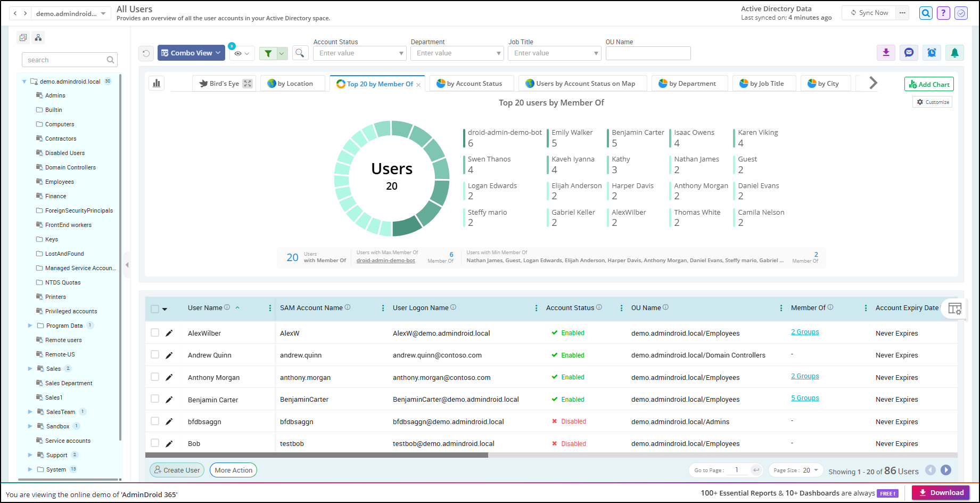Open the 5 Groups link for Benjamin Carter
This screenshot has width=980, height=503.
[x=805, y=398]
